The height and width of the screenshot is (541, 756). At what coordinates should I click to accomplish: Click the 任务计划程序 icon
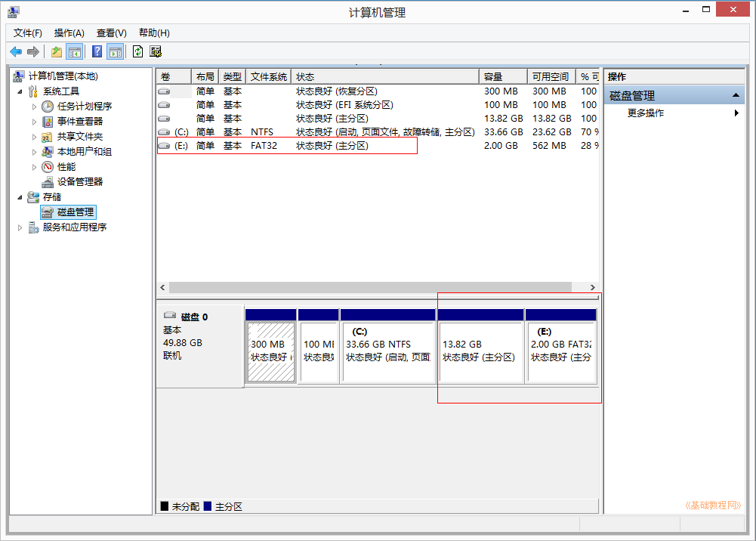point(47,106)
